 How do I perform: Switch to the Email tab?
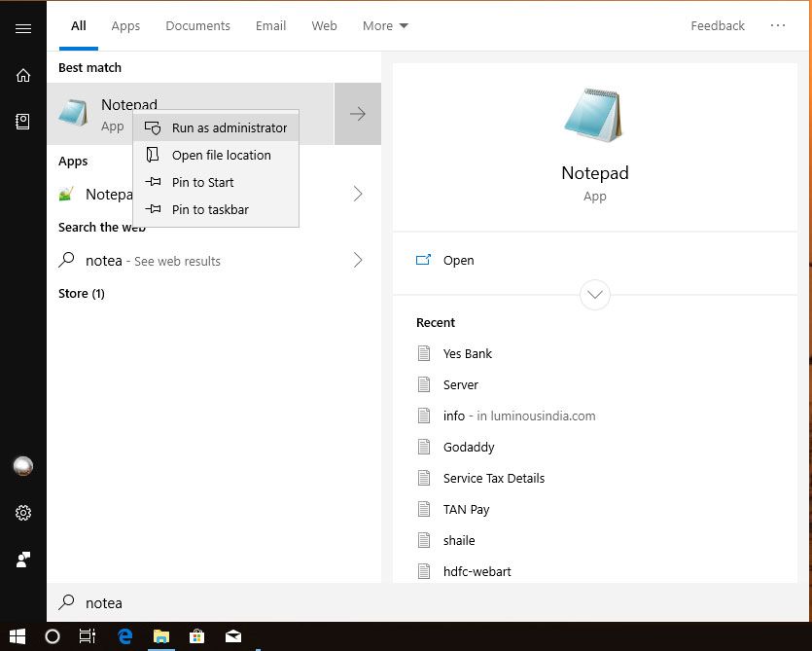[x=270, y=26]
